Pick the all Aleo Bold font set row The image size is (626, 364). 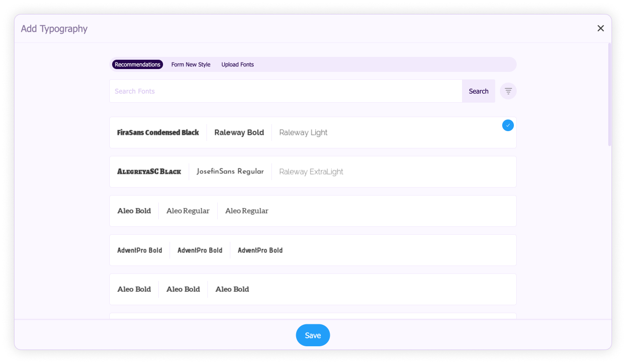tap(313, 289)
